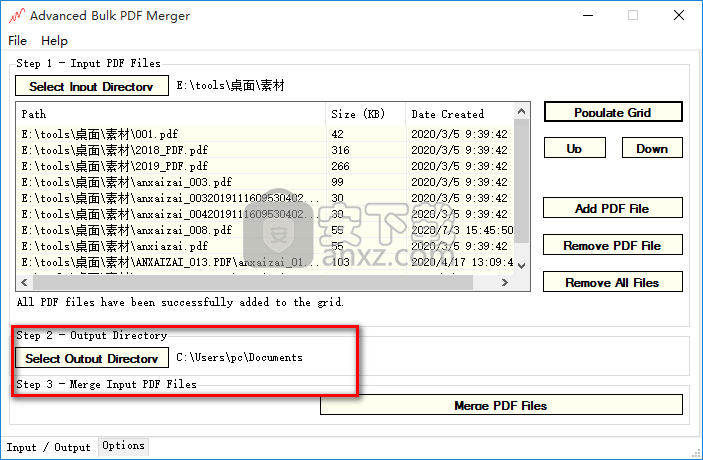Viewport: 703px width, 460px height.
Task: Select the 2018_PDF.pdf row
Action: coord(265,150)
